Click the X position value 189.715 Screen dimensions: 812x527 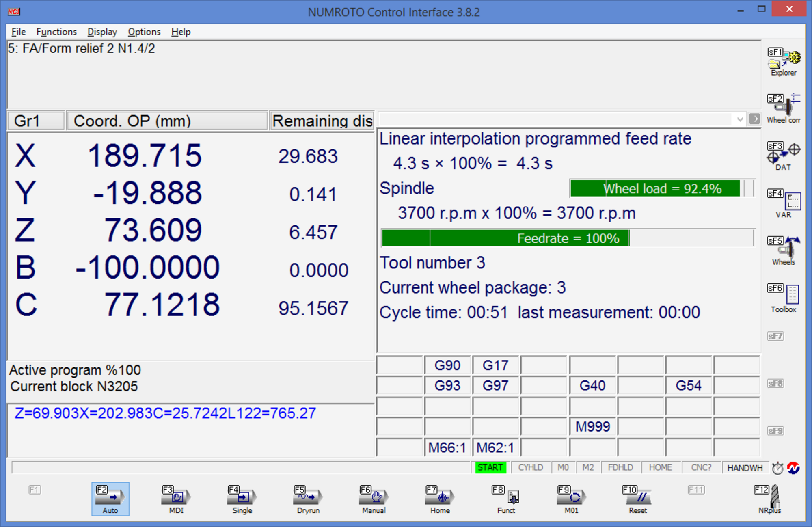pyautogui.click(x=145, y=156)
